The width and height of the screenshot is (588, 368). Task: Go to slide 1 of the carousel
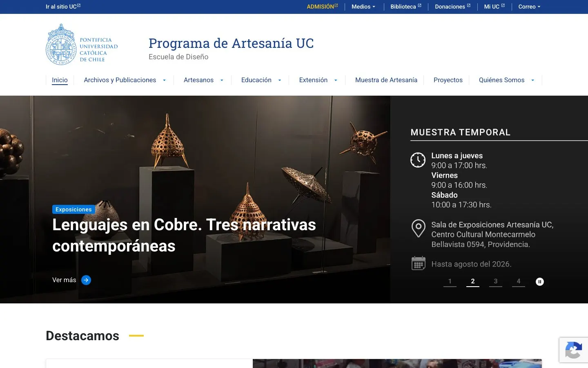(x=450, y=281)
